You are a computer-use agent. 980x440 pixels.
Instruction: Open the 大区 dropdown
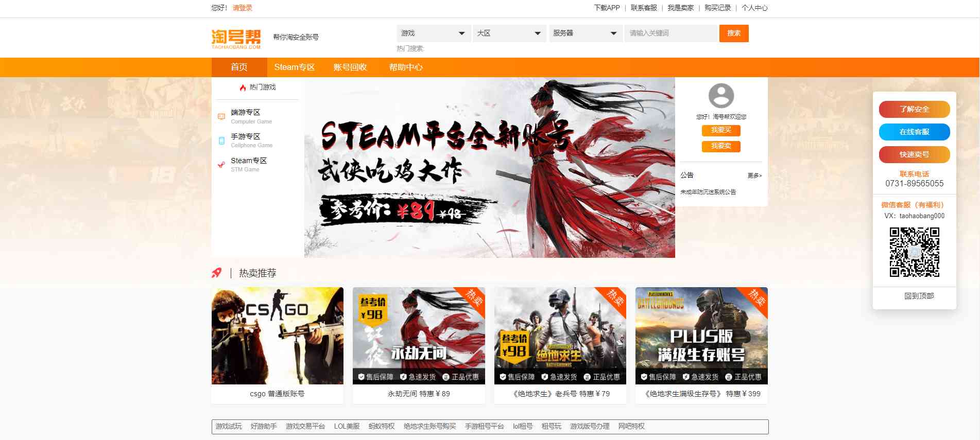[509, 33]
